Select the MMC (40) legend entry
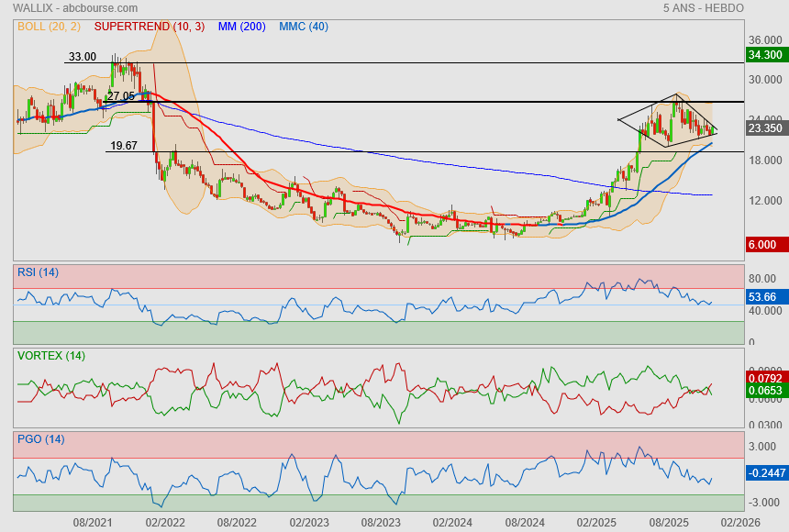Image resolution: width=789 pixels, height=532 pixels. tap(304, 27)
